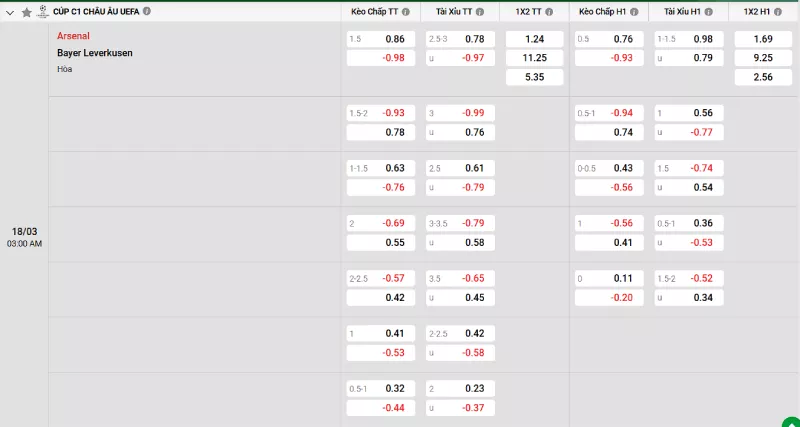This screenshot has width=800, height=427.
Task: Click the info icon beside 1X2 TT
Action: (549, 12)
